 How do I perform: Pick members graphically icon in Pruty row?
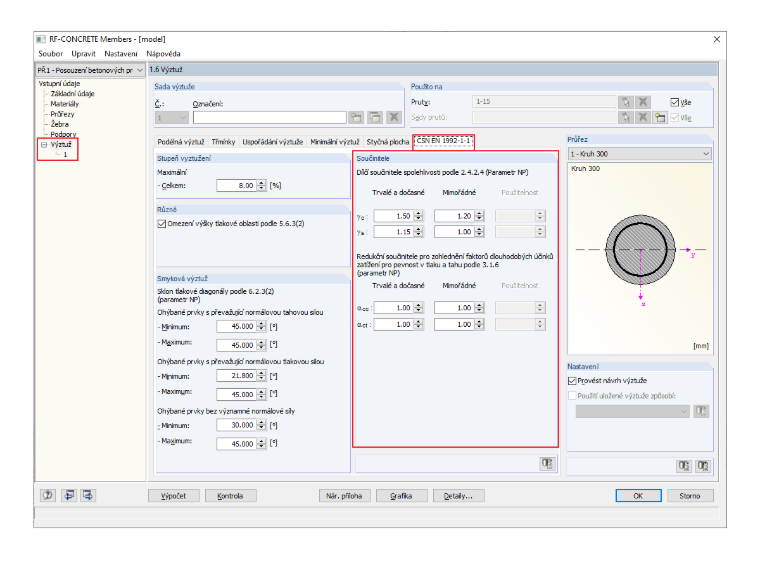625,102
